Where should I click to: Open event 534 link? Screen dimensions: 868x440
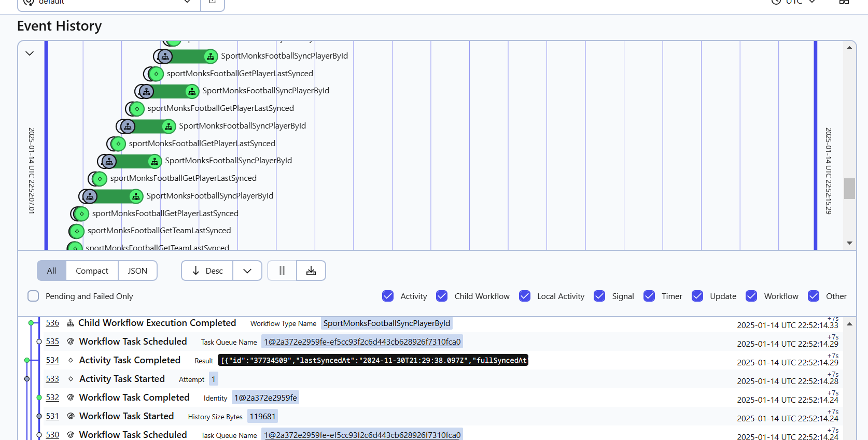(x=52, y=360)
